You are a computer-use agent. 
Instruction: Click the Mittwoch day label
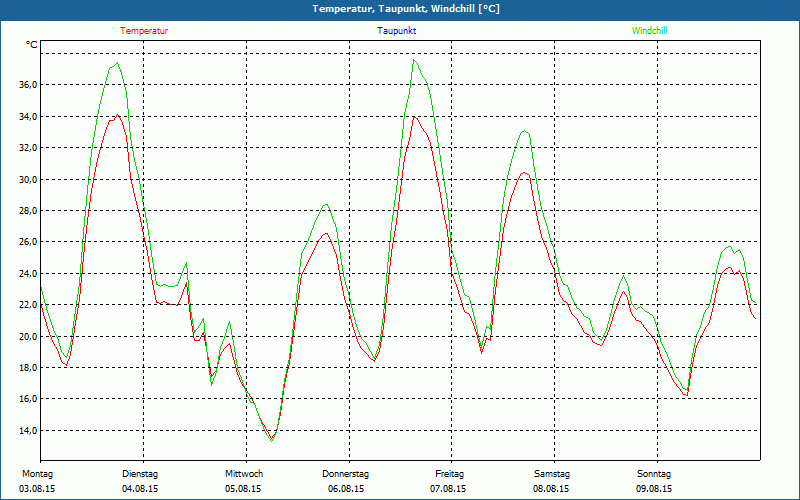[x=244, y=474]
